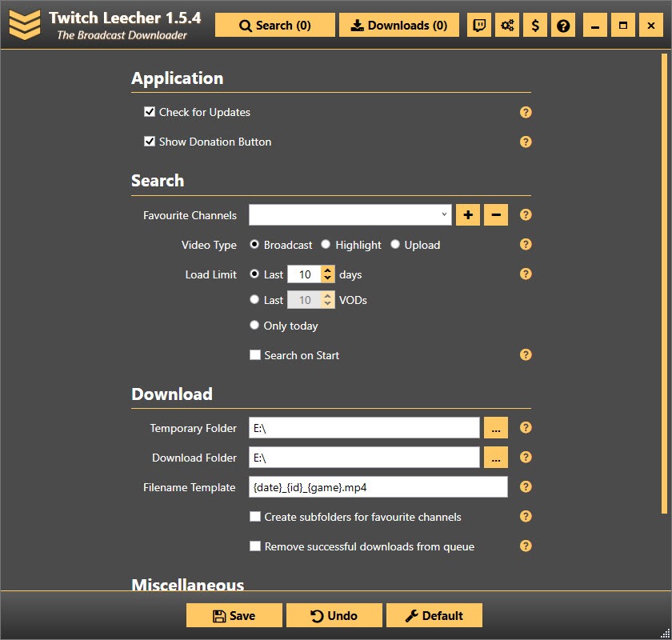Open the settings gears icon
672x640 pixels.
[x=506, y=25]
